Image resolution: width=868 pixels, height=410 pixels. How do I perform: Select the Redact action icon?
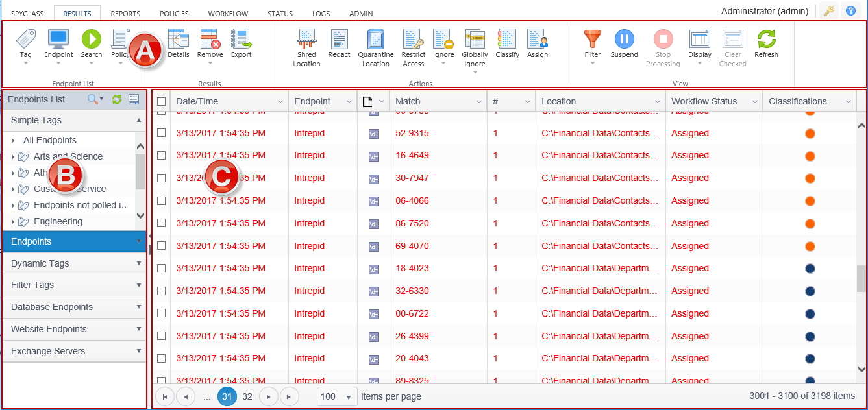pos(339,40)
